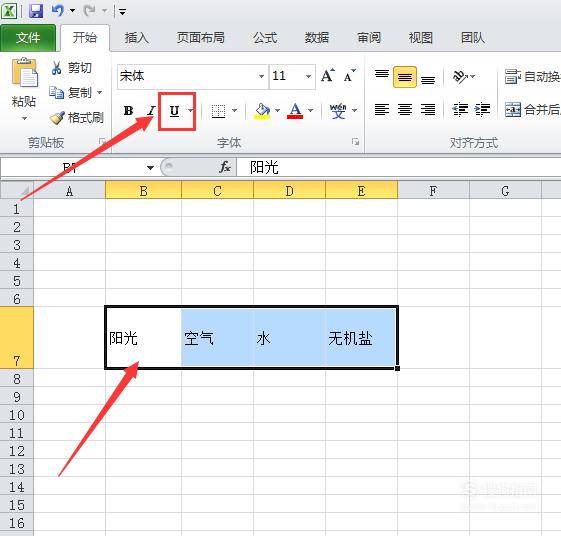Open the 审阅 (Review) tab
The height and width of the screenshot is (536, 561).
tap(369, 38)
